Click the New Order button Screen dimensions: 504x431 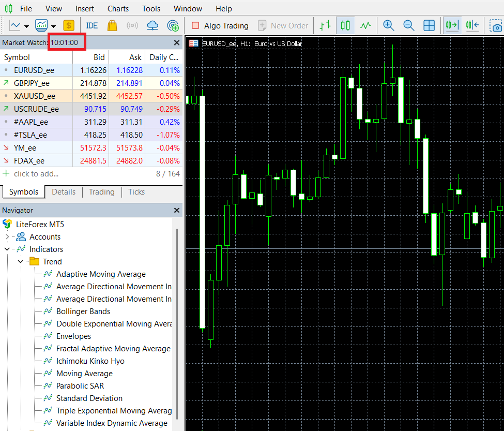click(x=283, y=26)
